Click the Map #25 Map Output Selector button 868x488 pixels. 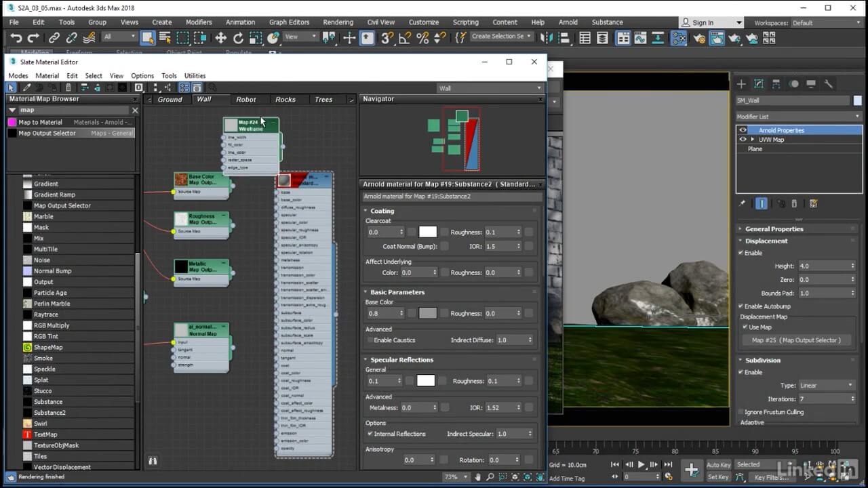pyautogui.click(x=795, y=340)
